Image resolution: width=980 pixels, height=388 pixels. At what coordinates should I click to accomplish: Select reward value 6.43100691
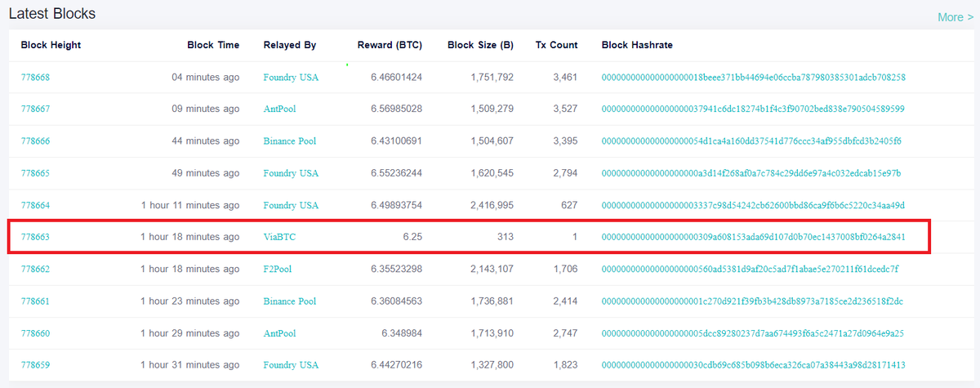[395, 141]
